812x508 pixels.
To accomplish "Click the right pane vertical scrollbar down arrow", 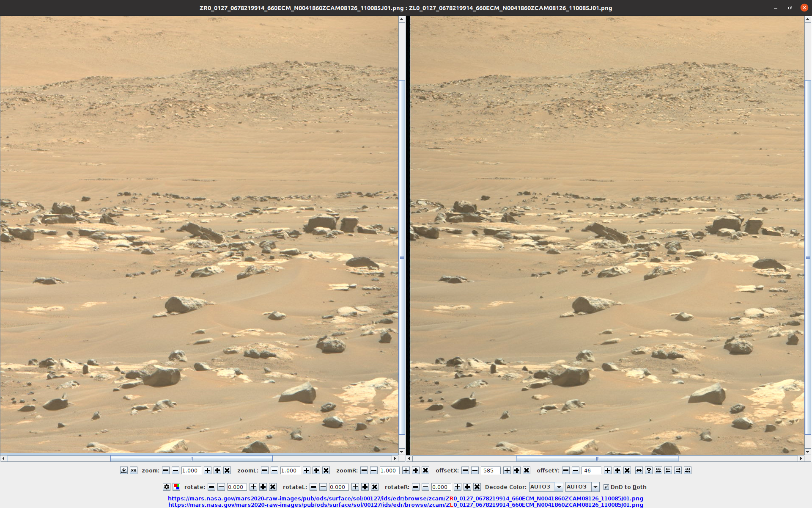I will click(808, 452).
